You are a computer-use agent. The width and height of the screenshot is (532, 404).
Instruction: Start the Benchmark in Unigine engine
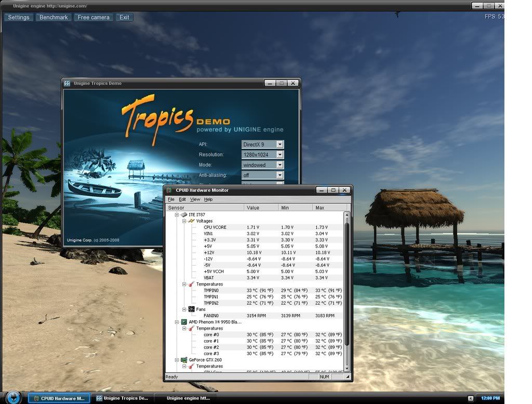[54, 17]
